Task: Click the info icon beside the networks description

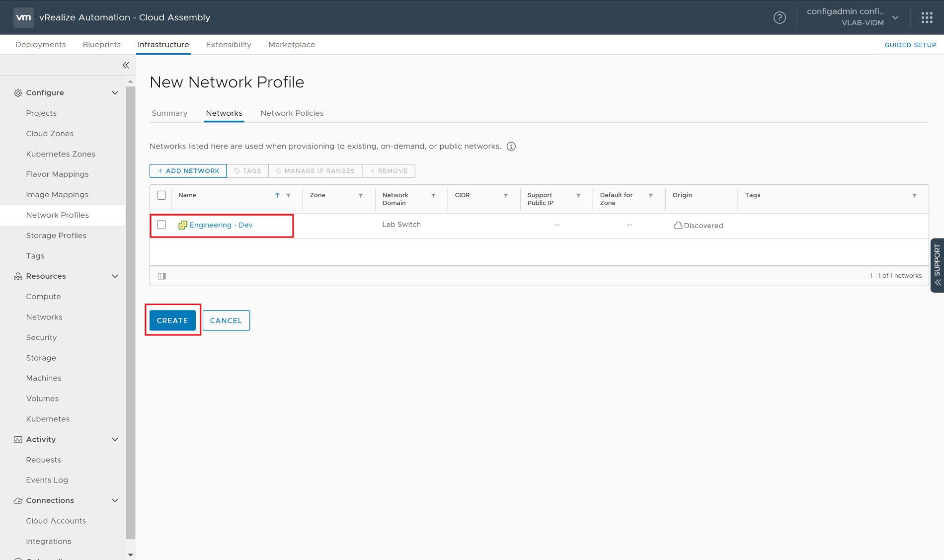Action: pos(511,146)
